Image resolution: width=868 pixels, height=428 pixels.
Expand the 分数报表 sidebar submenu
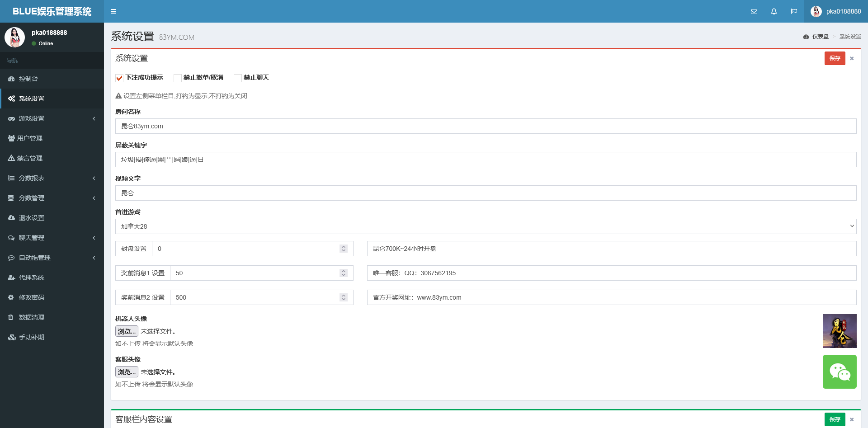coord(52,178)
